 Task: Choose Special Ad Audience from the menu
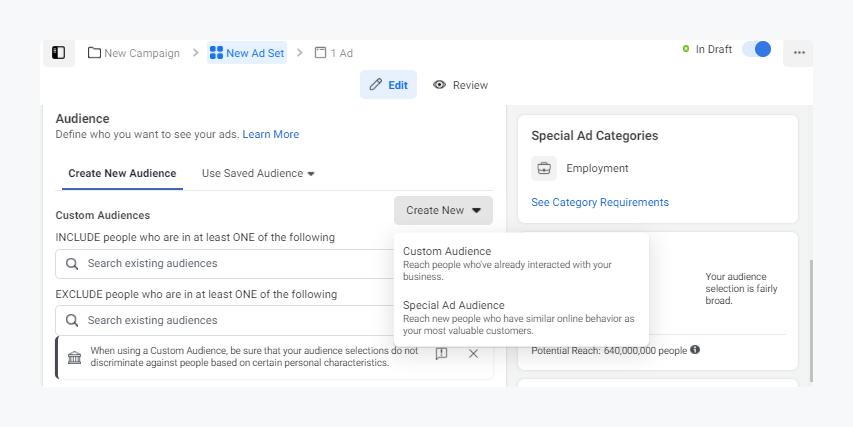click(453, 305)
